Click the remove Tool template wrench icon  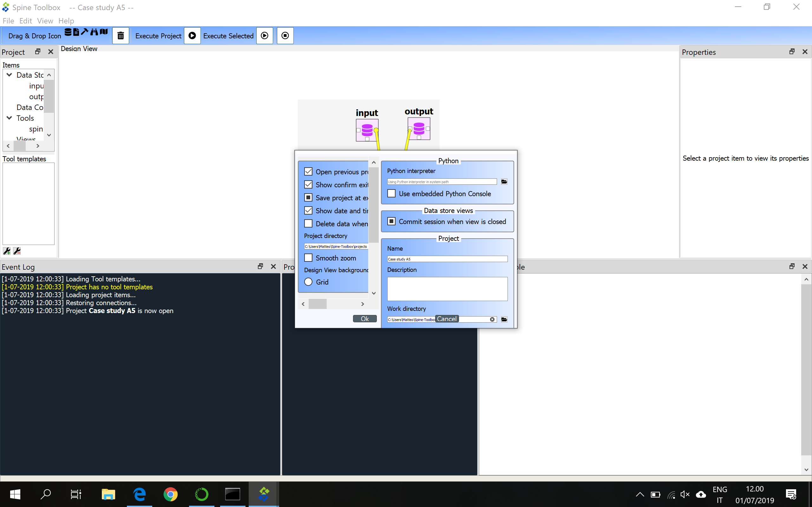17,250
